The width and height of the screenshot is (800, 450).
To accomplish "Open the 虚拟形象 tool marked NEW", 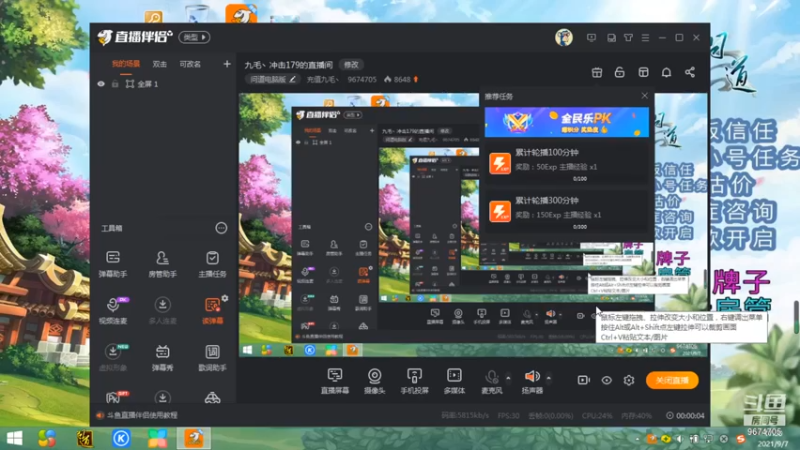I will click(x=113, y=357).
